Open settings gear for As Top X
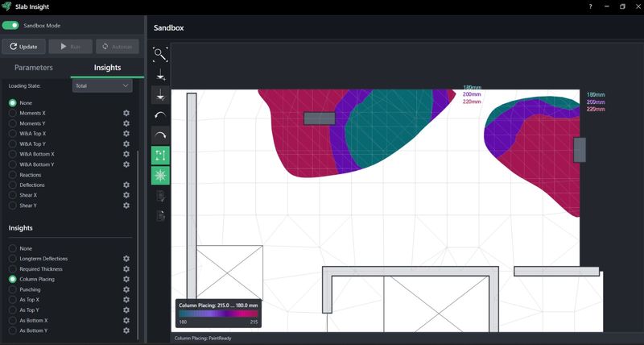Viewport: 644px width, 345px height. coord(126,300)
